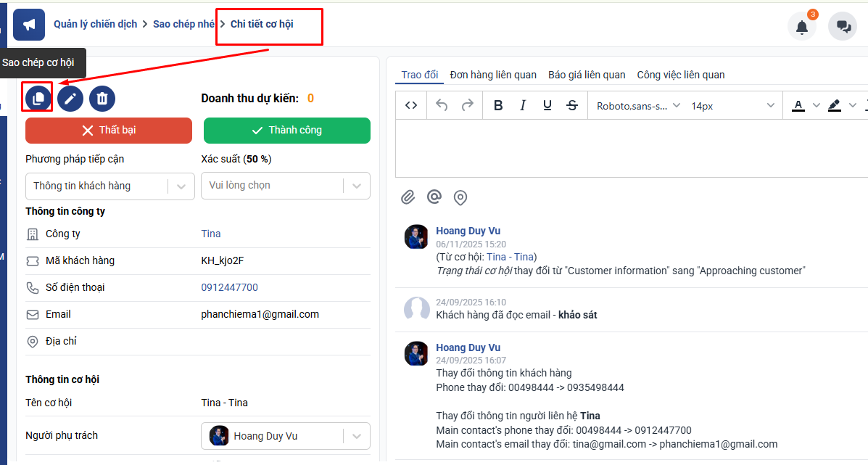Click the phone number 0912447700 link

click(x=229, y=287)
